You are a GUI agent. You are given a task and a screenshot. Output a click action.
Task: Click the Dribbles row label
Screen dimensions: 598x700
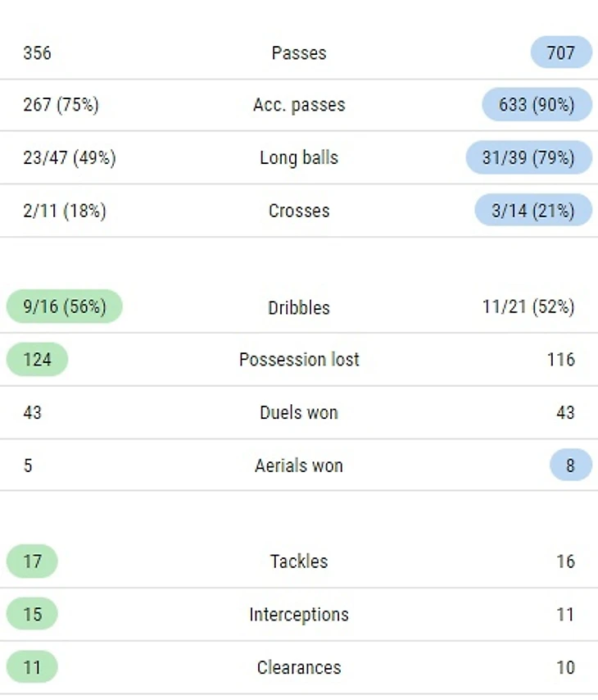coord(299,307)
